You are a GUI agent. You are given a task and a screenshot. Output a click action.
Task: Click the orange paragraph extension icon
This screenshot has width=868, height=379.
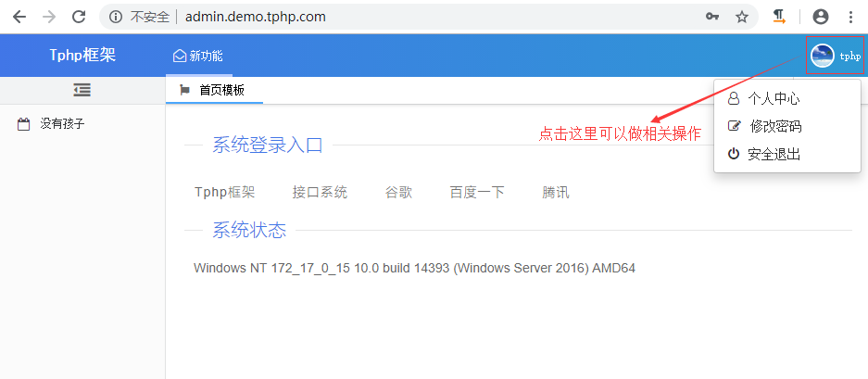click(779, 18)
